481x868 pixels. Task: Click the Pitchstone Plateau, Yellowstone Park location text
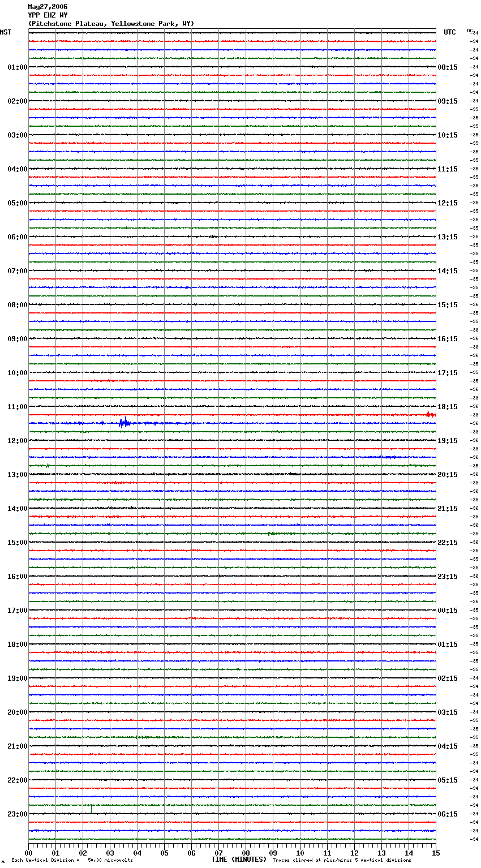pos(111,24)
